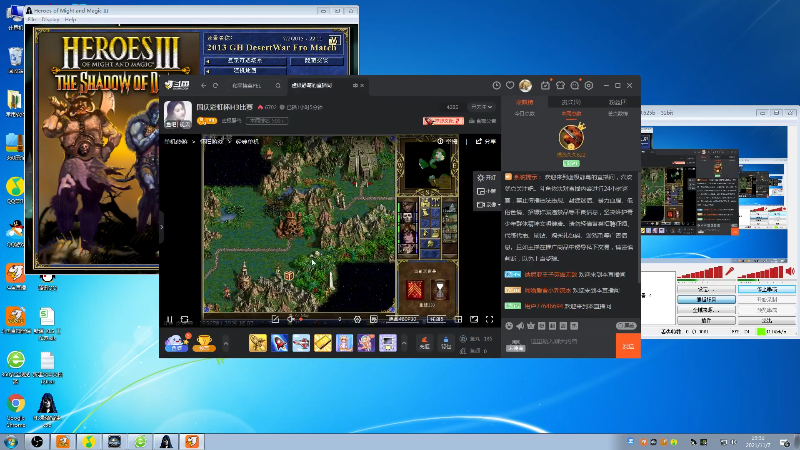Adjust the speaker volume bars in the broadcaster
Image resolution: width=800 pixels, height=450 pixels.
coord(761,273)
